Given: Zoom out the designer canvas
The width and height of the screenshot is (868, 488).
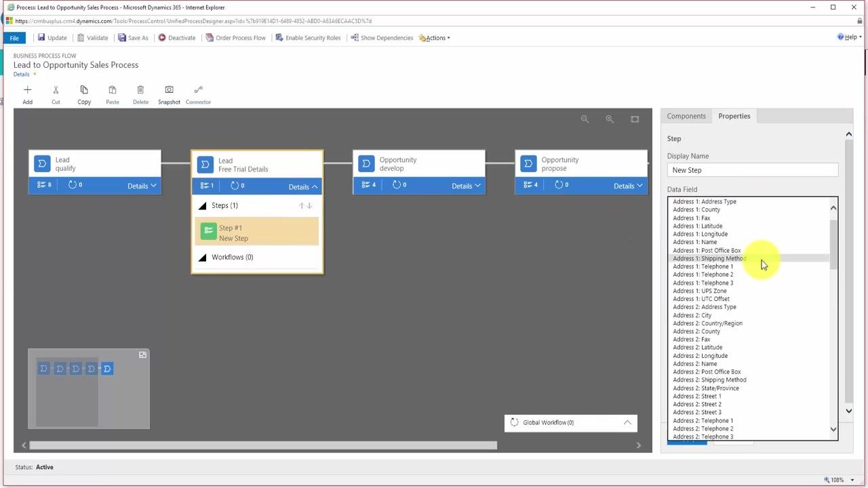Looking at the screenshot, I should 585,119.
